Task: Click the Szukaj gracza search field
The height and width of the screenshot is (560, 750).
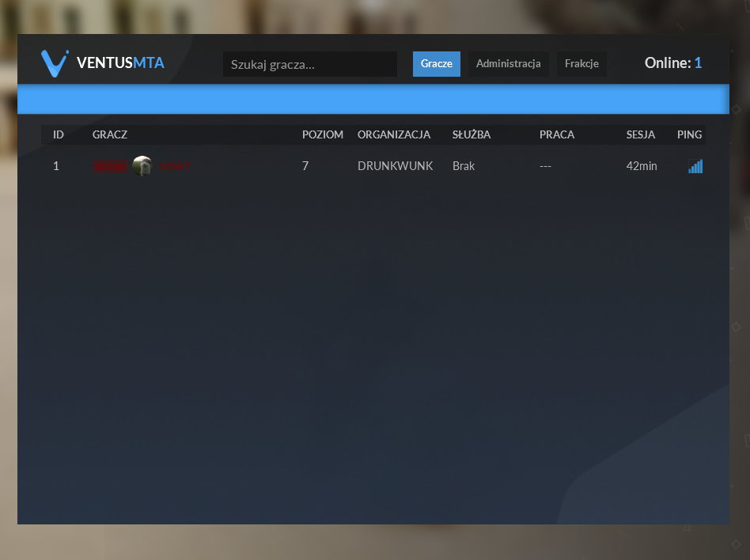Action: (309, 64)
